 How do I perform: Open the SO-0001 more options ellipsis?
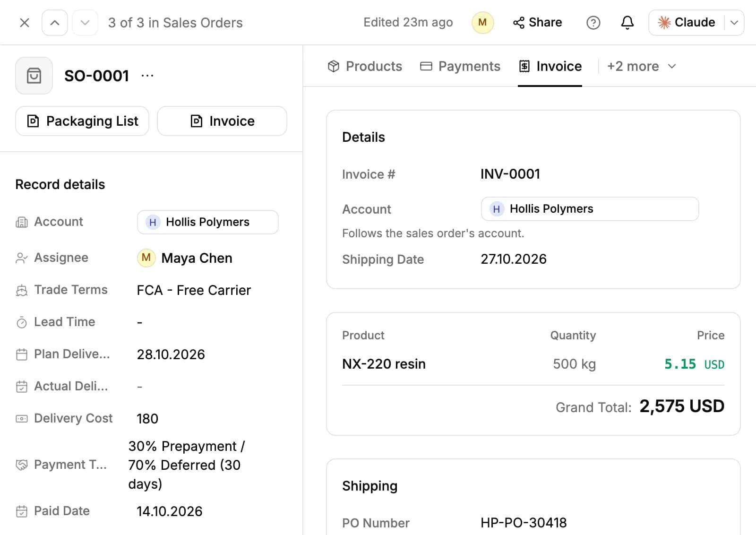[x=147, y=76]
